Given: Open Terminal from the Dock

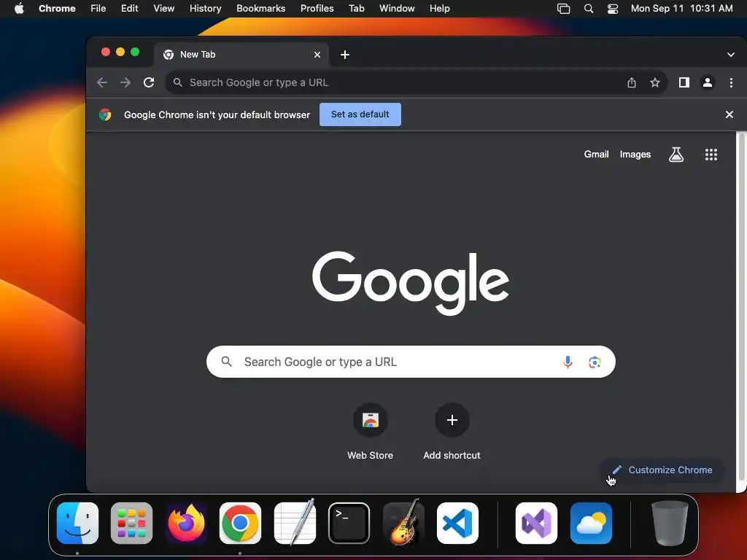Looking at the screenshot, I should click(x=349, y=523).
